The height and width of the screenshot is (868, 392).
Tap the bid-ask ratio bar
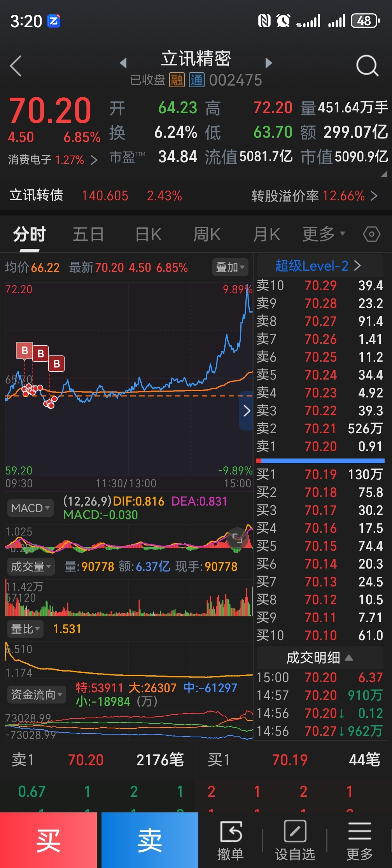click(320, 461)
